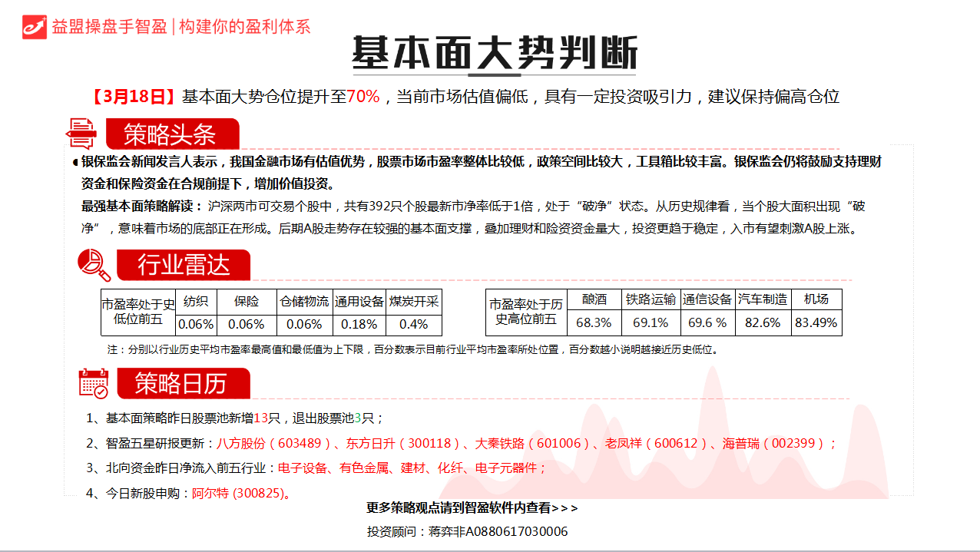Viewport: 980px width, 552px height.
Task: Select the 行业雷达 section header
Action: (x=183, y=266)
